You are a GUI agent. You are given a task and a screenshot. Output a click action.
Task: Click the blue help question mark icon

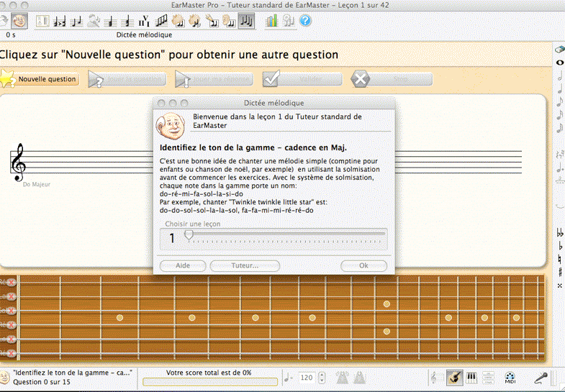(x=305, y=20)
